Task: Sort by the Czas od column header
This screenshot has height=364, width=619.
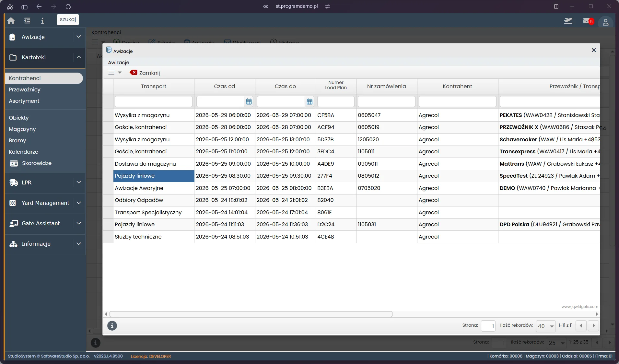Action: coord(224,86)
